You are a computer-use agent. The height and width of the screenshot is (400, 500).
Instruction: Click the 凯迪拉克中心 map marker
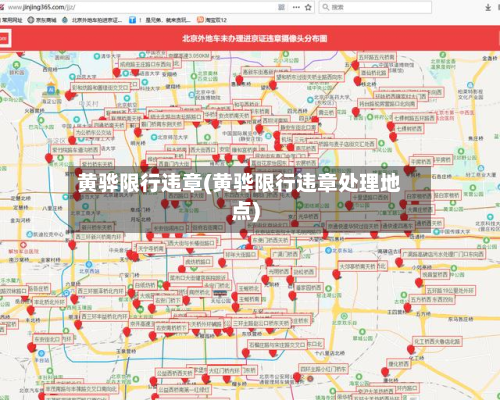coord(29,234)
